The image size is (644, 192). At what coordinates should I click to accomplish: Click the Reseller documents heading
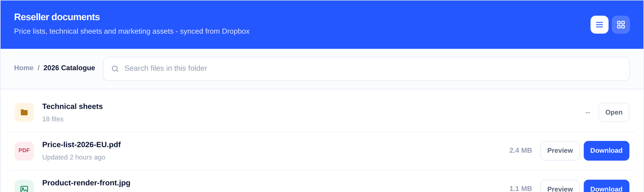(57, 17)
